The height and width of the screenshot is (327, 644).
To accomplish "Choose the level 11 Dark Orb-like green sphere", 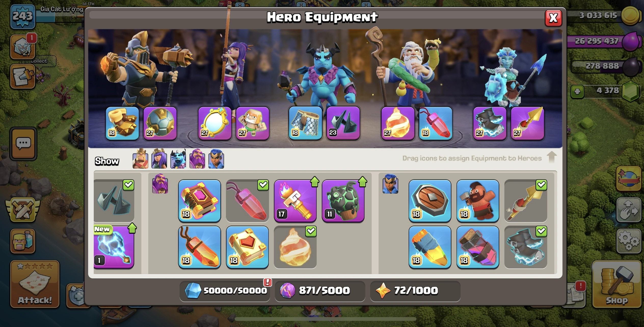I will (x=343, y=201).
